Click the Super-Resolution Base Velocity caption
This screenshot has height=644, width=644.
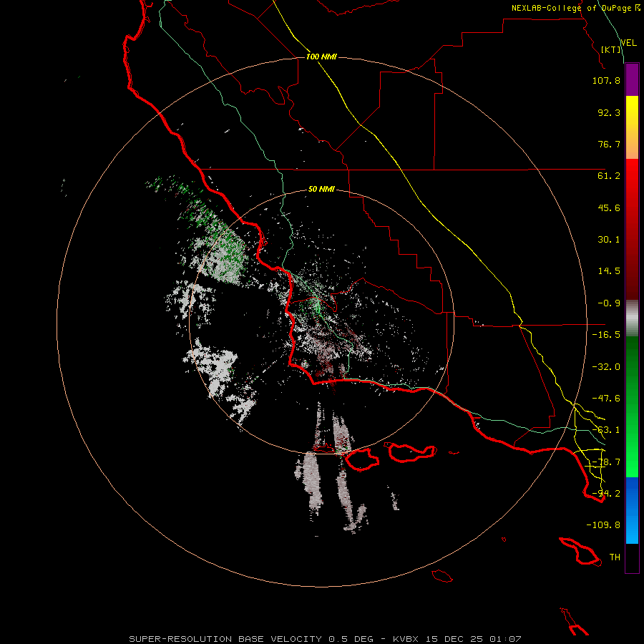pos(325,639)
